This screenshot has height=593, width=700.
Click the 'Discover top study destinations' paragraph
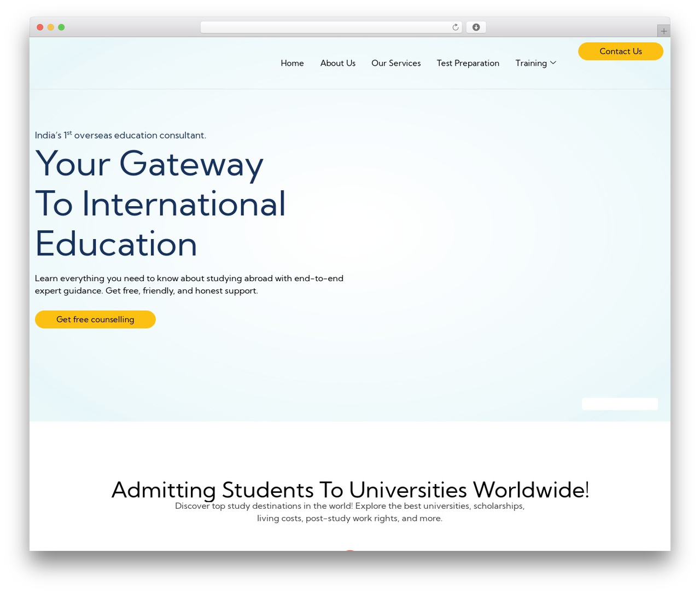(350, 512)
